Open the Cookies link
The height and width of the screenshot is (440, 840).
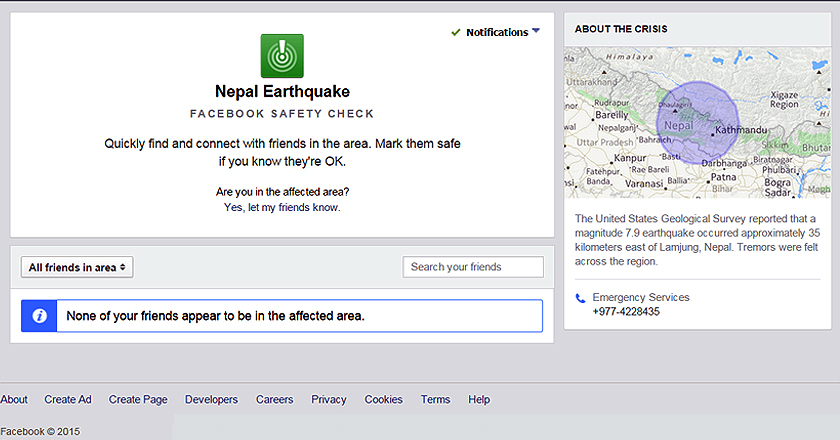click(x=384, y=399)
